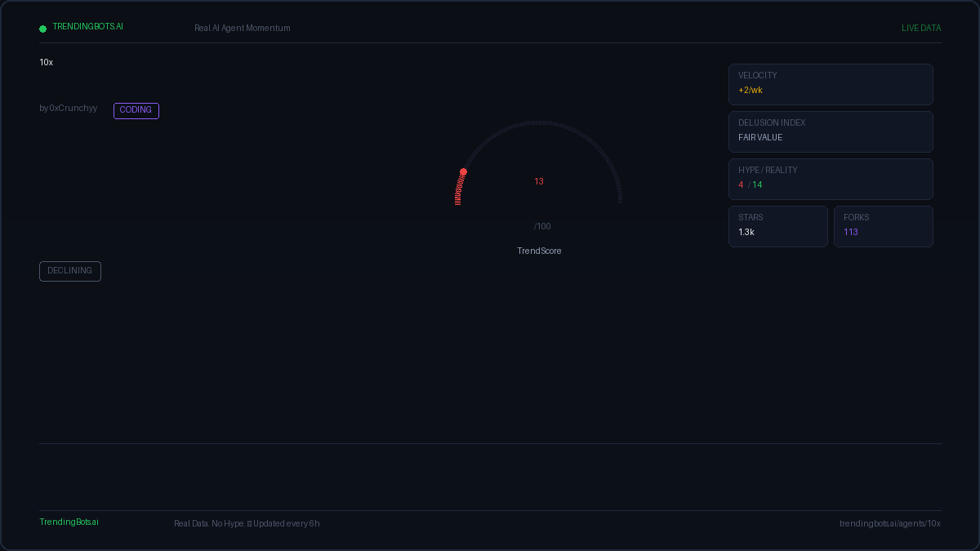
Task: Click the TrendScore label under gauge
Action: pyautogui.click(x=539, y=251)
